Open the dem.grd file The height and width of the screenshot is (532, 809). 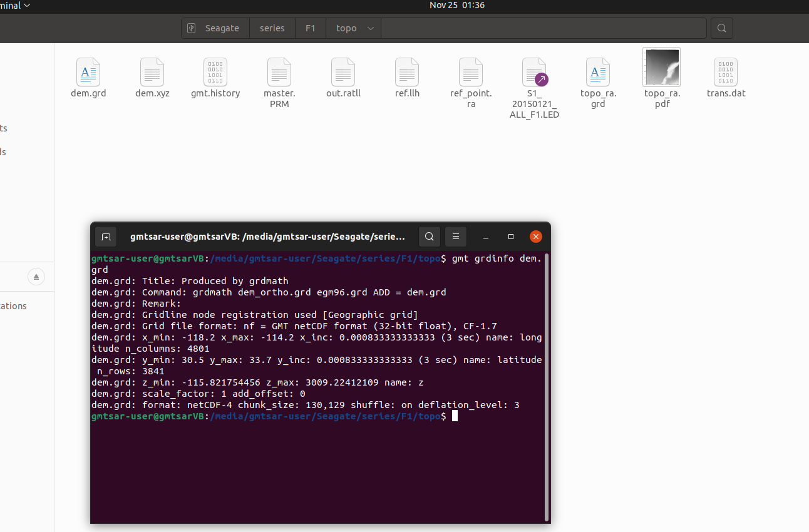coord(88,72)
